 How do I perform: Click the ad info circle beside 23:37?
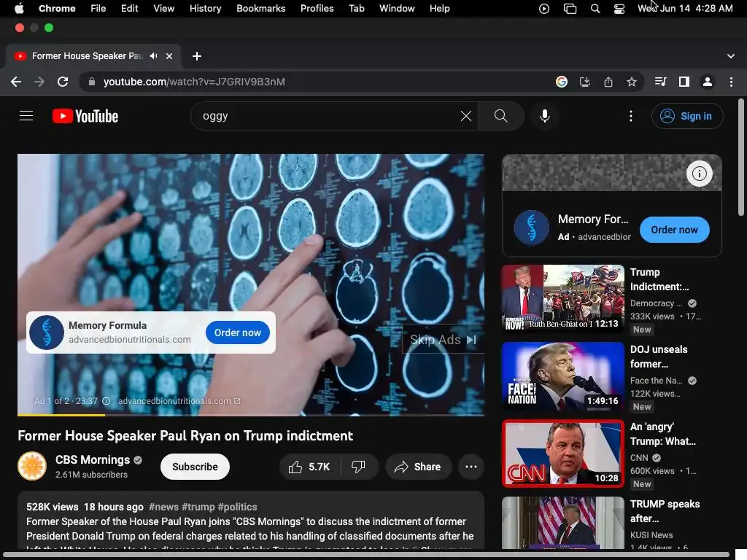(x=107, y=401)
